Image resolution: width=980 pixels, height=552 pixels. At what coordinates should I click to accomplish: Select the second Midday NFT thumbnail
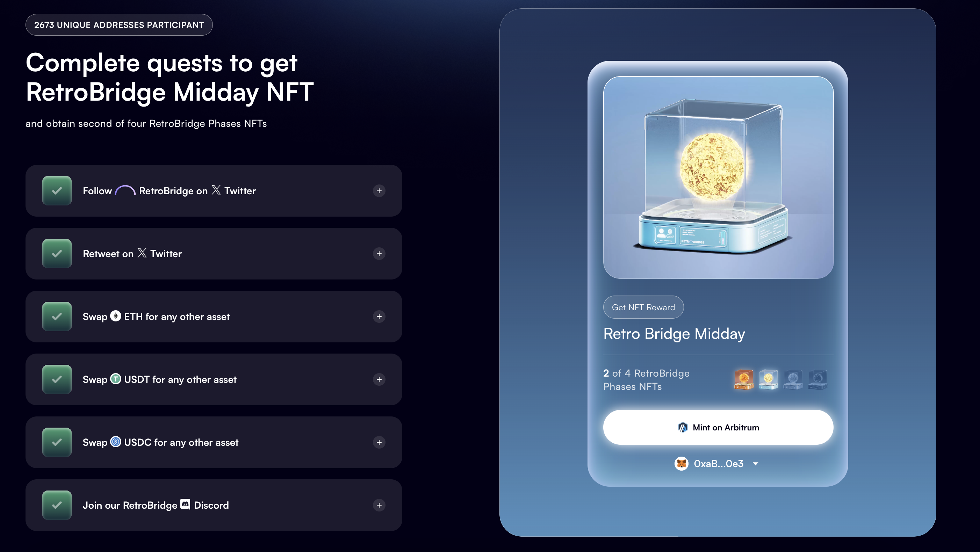click(768, 379)
